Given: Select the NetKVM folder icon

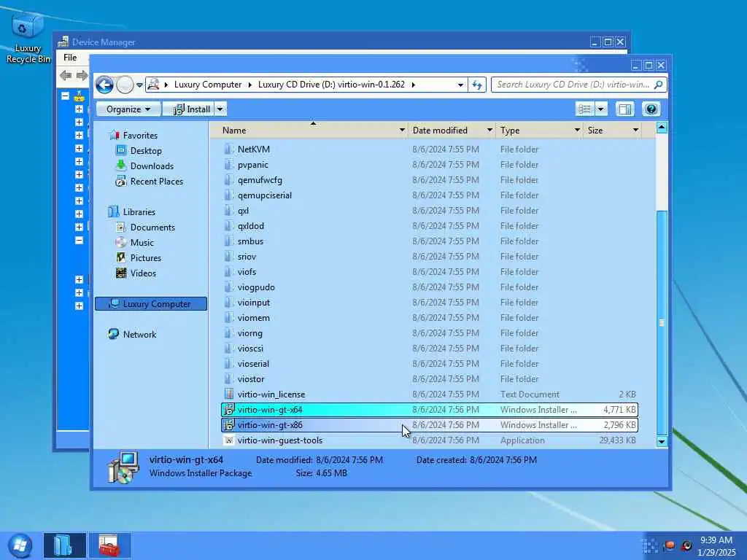Looking at the screenshot, I should (x=229, y=149).
